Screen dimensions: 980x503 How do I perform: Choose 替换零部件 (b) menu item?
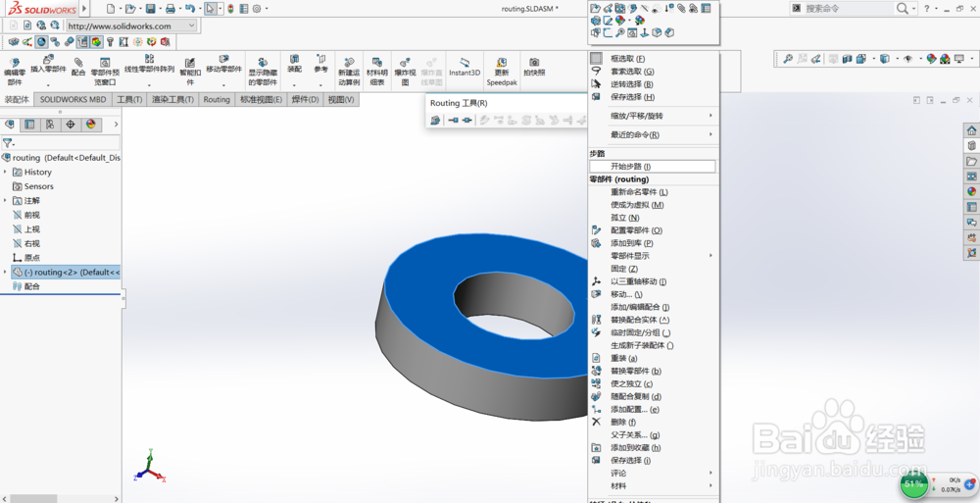[654, 371]
